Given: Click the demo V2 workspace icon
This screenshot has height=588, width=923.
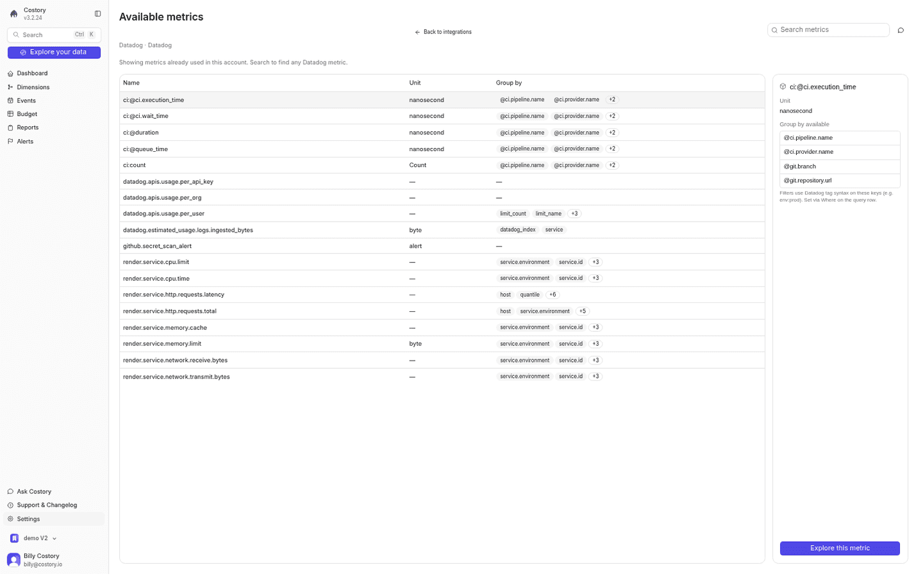Looking at the screenshot, I should coord(14,539).
